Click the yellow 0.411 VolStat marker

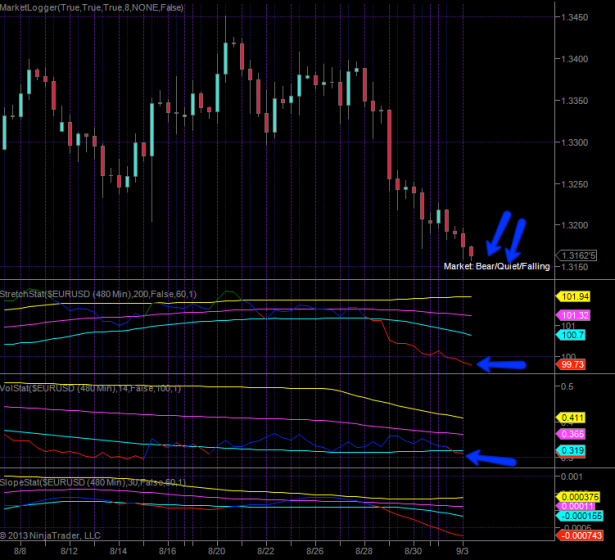pyautogui.click(x=571, y=417)
